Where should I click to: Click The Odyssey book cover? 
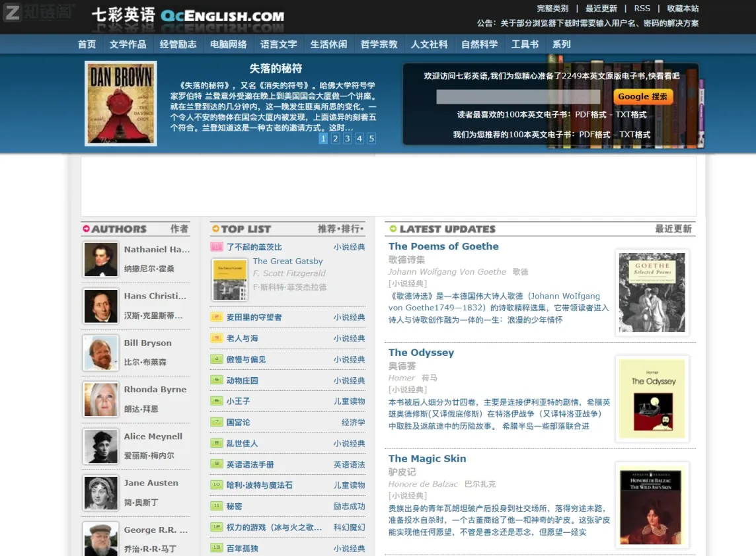pos(652,398)
